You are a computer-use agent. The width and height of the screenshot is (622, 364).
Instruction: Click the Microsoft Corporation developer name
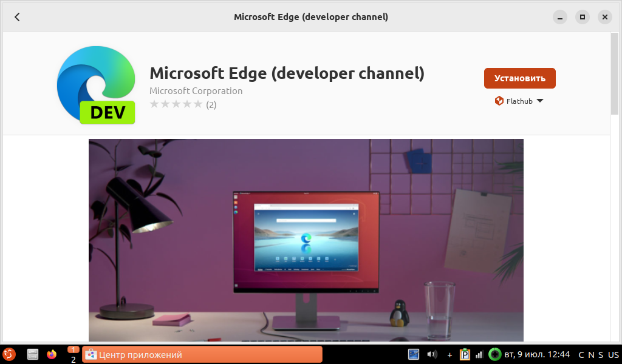click(196, 91)
